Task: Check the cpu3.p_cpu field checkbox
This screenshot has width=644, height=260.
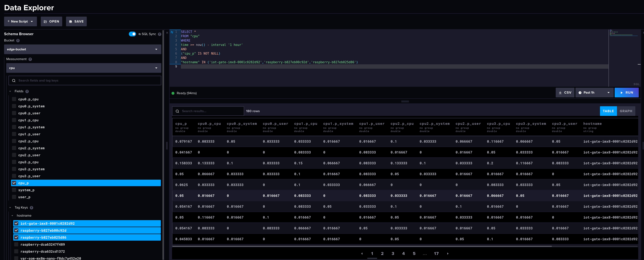Action: pyautogui.click(x=14, y=162)
